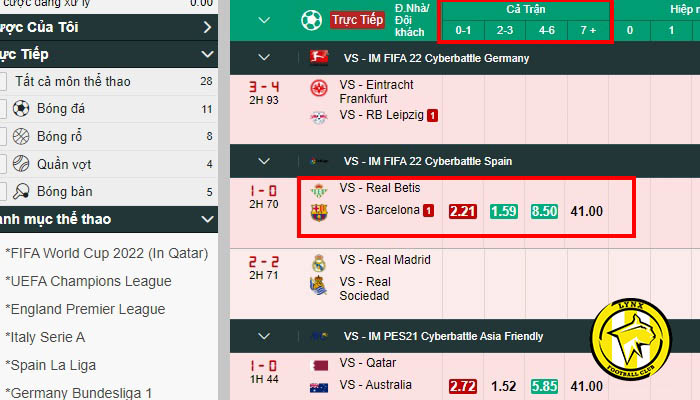This screenshot has height=400, width=700.
Task: Click the Eintracht Frankfurt crest
Action: [x=319, y=88]
